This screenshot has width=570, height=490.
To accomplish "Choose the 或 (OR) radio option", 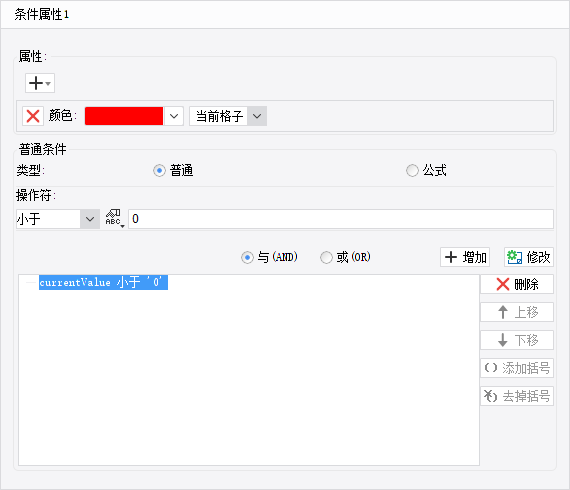I will coord(326,257).
